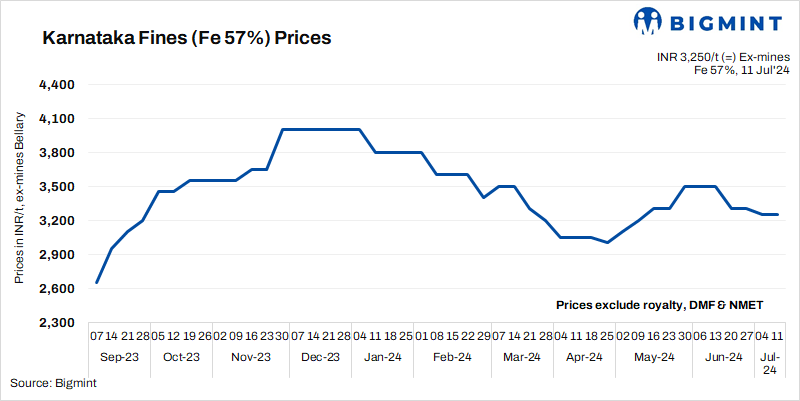
Task: Open the Source: Bigmint credit
Action: click(49, 383)
